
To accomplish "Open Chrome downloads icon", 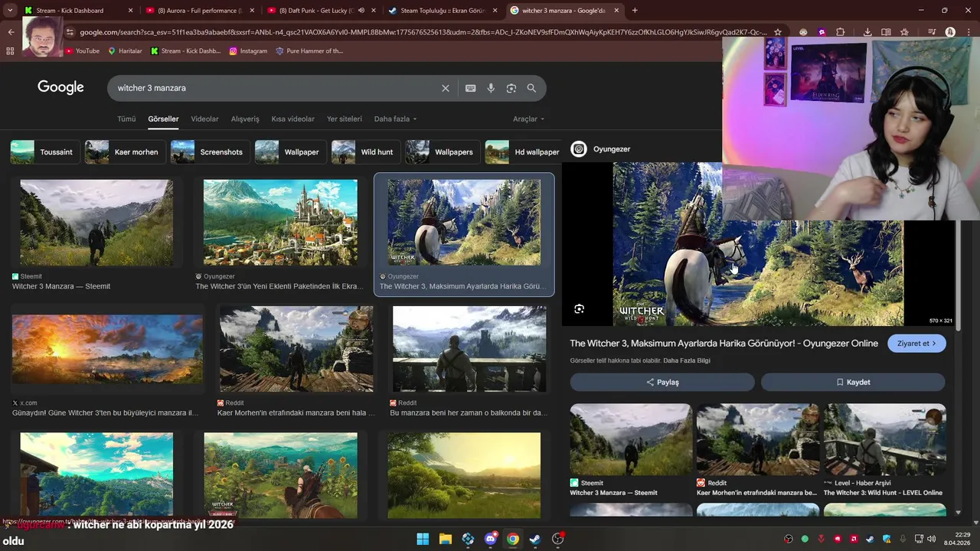I will coord(867,32).
